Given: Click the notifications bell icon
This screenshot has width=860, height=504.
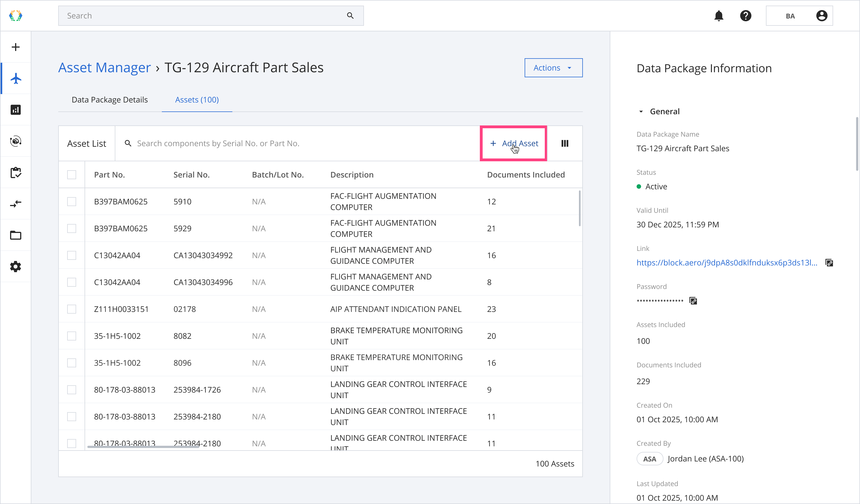Looking at the screenshot, I should [719, 16].
